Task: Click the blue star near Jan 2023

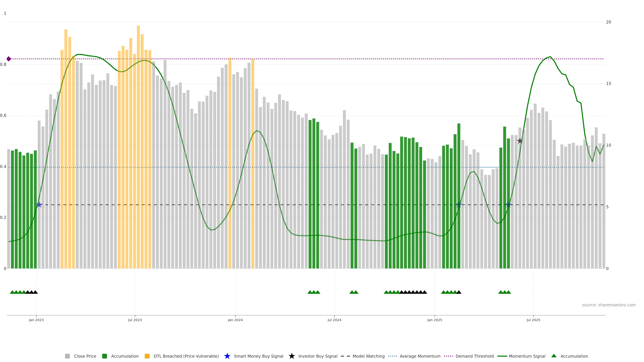Action: (39, 205)
